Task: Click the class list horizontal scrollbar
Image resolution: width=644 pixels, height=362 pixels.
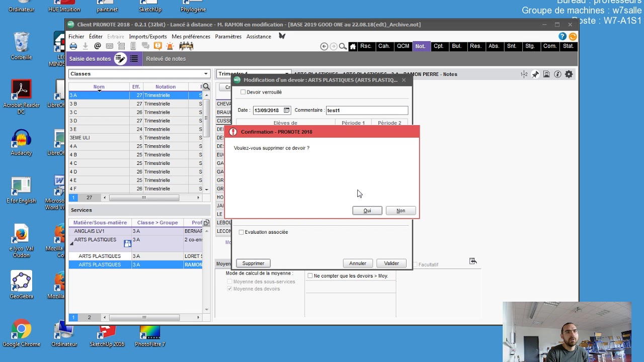Action: tap(144, 198)
